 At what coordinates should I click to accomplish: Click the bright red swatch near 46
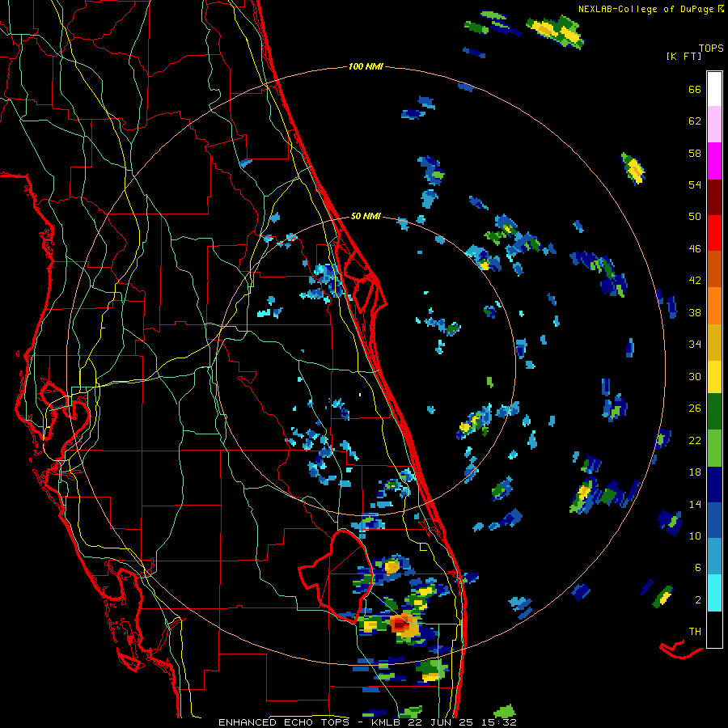pos(714,234)
